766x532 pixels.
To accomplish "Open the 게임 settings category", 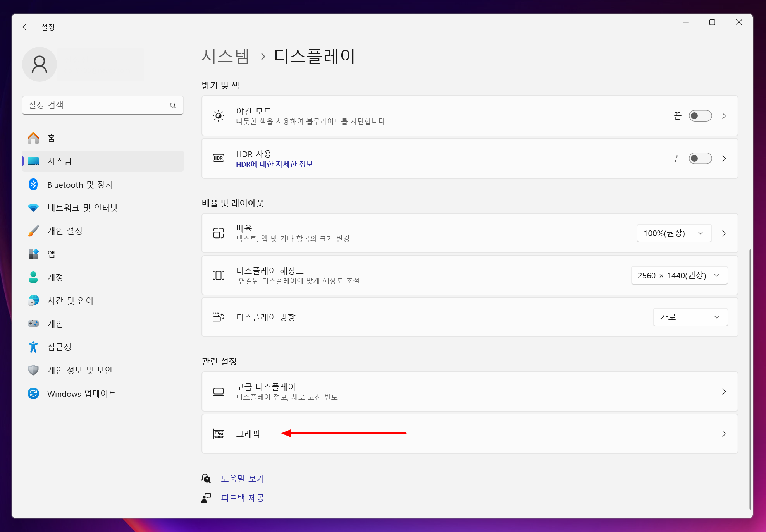I will 55,324.
